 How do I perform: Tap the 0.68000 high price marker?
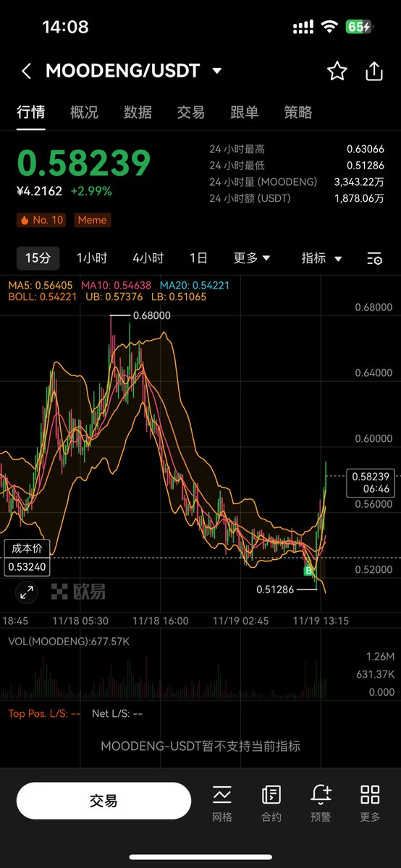coord(152,316)
